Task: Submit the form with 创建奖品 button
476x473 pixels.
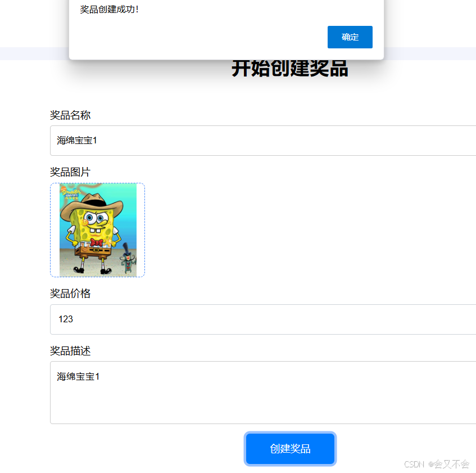Action: coord(290,448)
